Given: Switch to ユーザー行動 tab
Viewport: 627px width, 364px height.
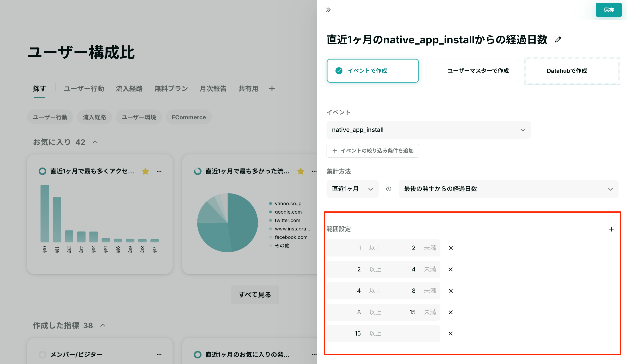Looking at the screenshot, I should click(x=84, y=89).
